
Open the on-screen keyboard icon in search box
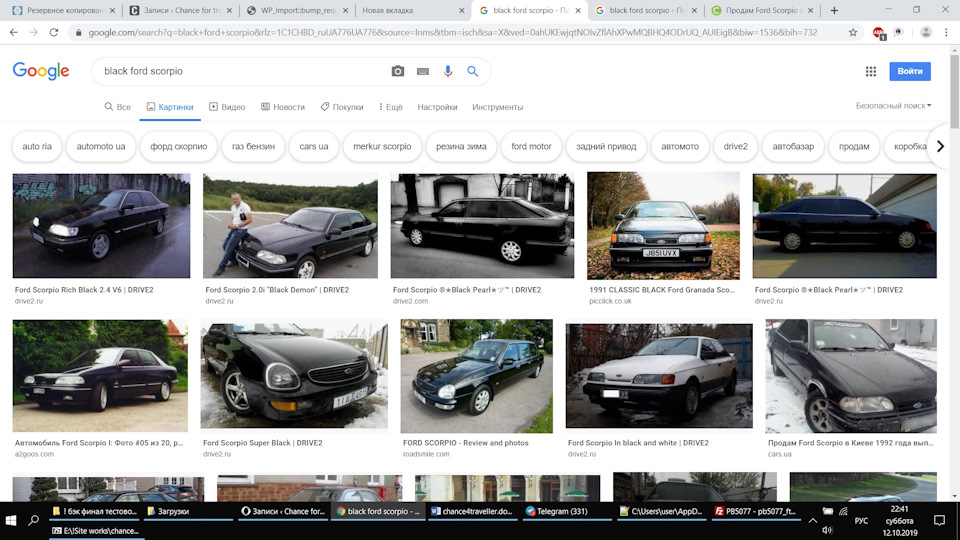(x=422, y=72)
